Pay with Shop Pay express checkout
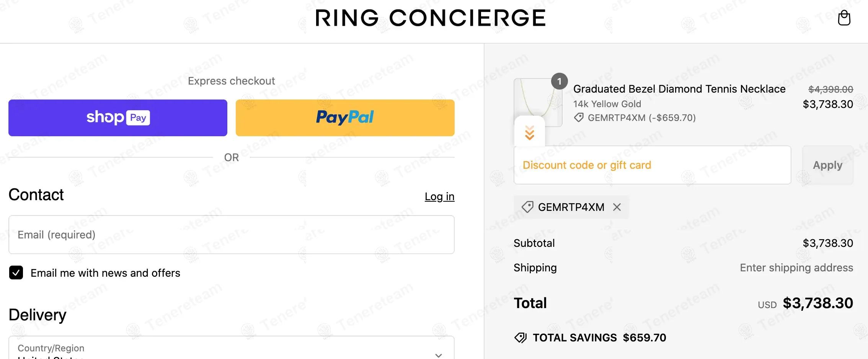Viewport: 868px width, 359px height. coord(118,118)
